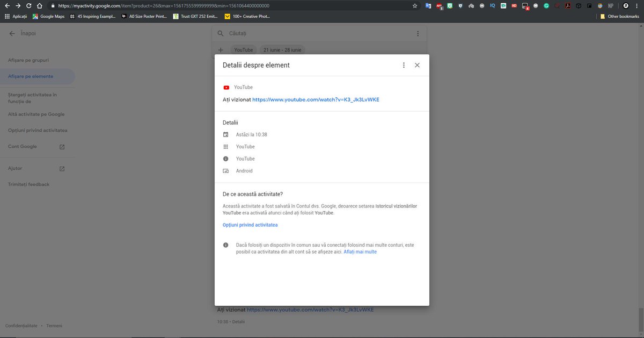Viewport: 644px width, 338px height.
Task: Open the Grammarly extension icon
Action: pyautogui.click(x=546, y=6)
